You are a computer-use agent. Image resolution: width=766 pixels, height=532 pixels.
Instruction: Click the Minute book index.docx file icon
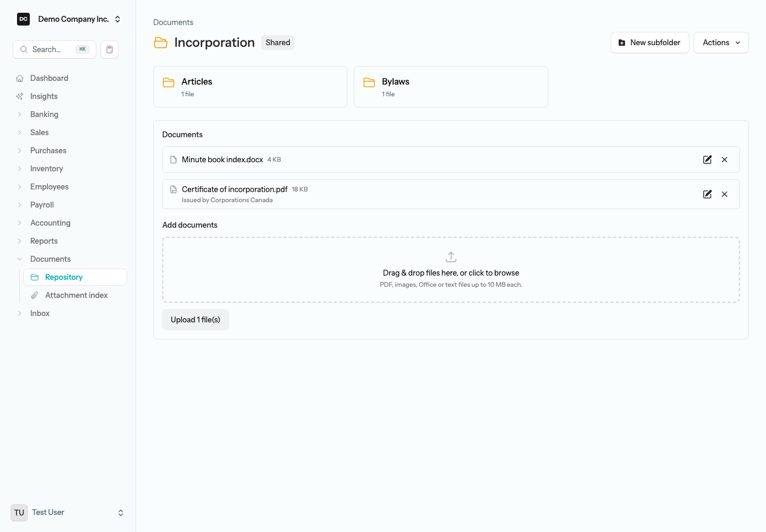(173, 160)
